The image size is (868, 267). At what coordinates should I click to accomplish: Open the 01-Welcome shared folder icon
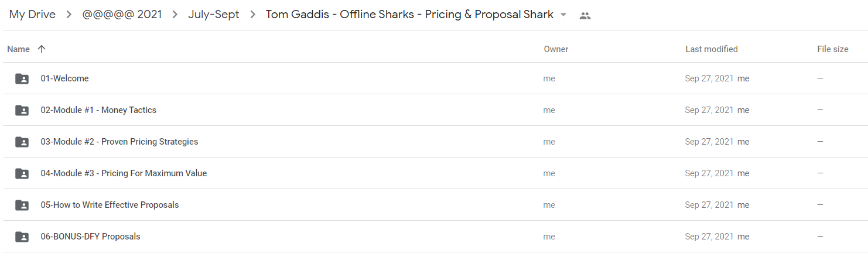pos(22,78)
